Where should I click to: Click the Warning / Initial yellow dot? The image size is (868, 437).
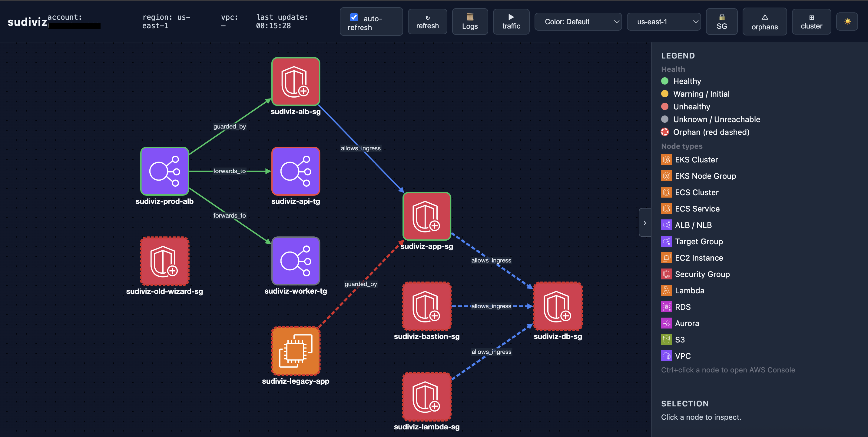(664, 94)
